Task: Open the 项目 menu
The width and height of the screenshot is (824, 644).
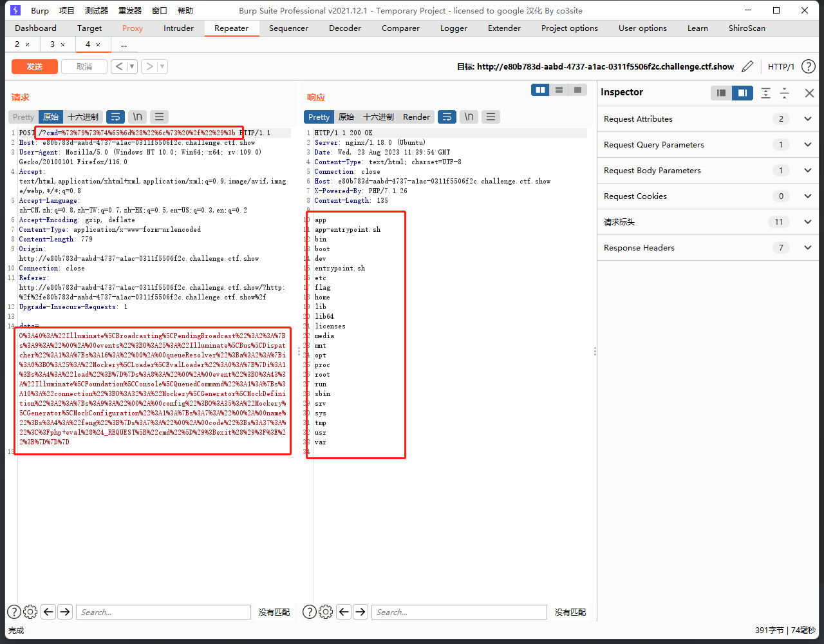Action: [67, 10]
